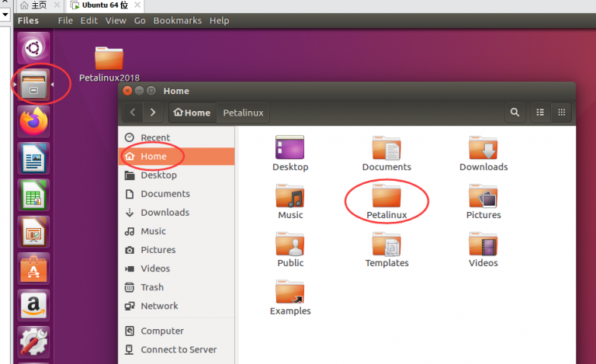Switch to list view layout
Screen dimensions: 596x364
point(540,113)
